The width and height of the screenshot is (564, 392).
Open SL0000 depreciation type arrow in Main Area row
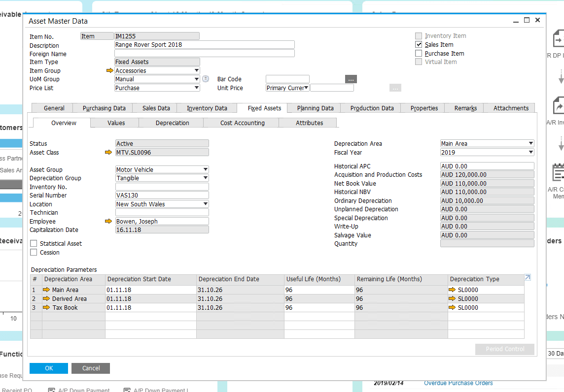pos(452,290)
